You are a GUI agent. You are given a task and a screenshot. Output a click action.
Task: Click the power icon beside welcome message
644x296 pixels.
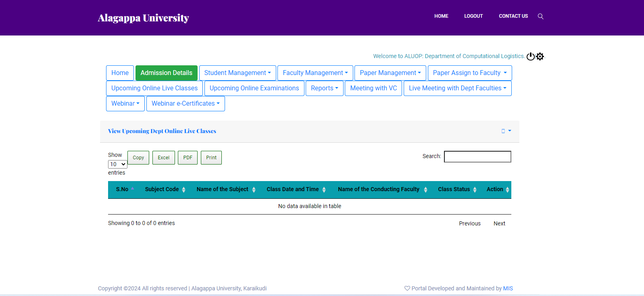coord(531,56)
